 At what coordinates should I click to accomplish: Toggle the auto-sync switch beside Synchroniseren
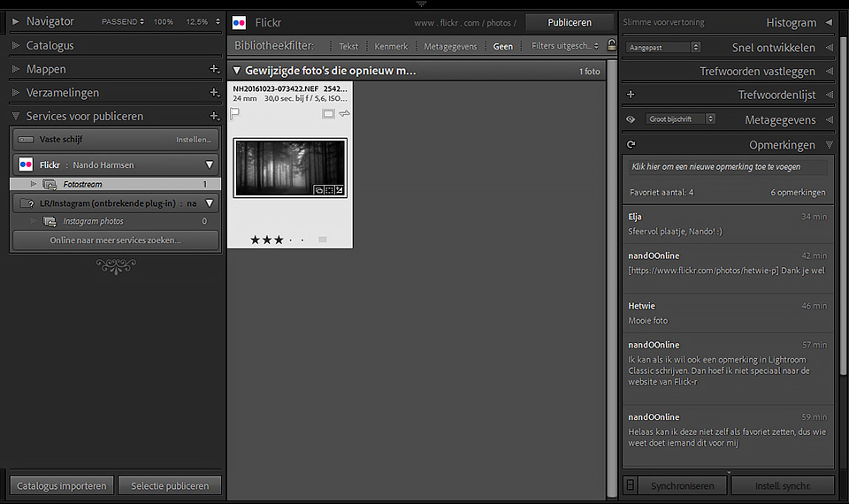tap(631, 485)
